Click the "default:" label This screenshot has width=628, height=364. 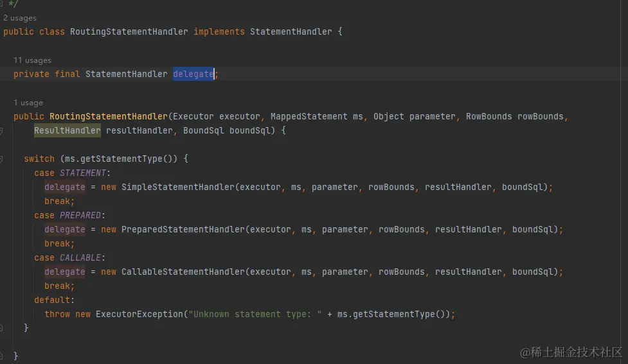point(54,300)
